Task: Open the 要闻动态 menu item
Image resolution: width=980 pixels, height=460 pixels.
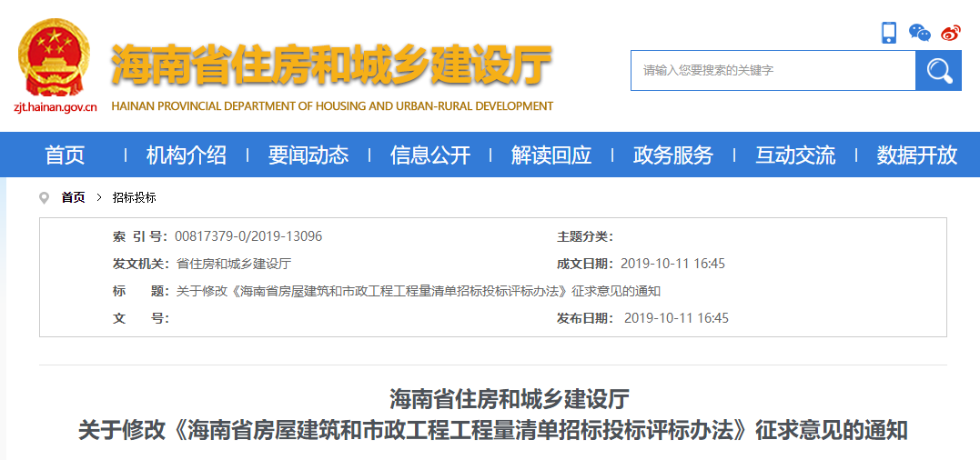Action: pyautogui.click(x=308, y=155)
